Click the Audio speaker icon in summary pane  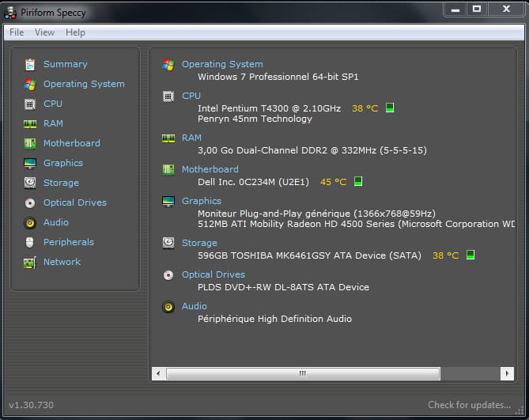pyautogui.click(x=168, y=307)
